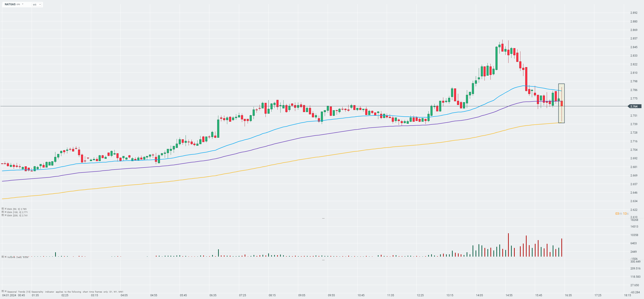Remove the EMA 100 indicator
Viewport: 644px width, 299px height.
pyautogui.click(x=5, y=212)
